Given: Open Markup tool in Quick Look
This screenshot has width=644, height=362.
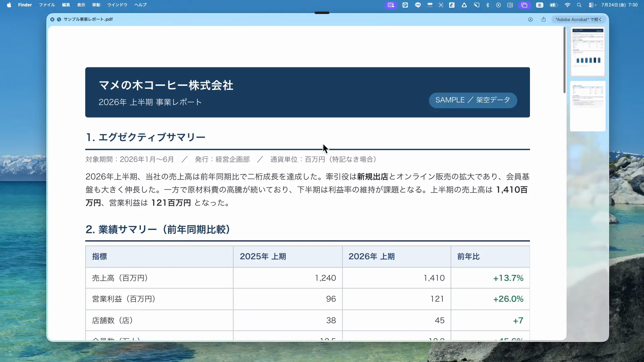Looking at the screenshot, I should [530, 19].
